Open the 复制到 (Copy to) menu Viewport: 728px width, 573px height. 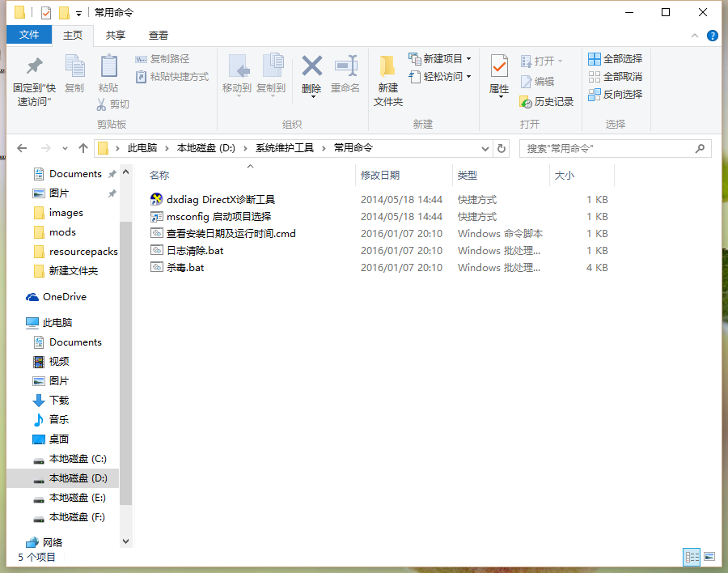(x=271, y=74)
